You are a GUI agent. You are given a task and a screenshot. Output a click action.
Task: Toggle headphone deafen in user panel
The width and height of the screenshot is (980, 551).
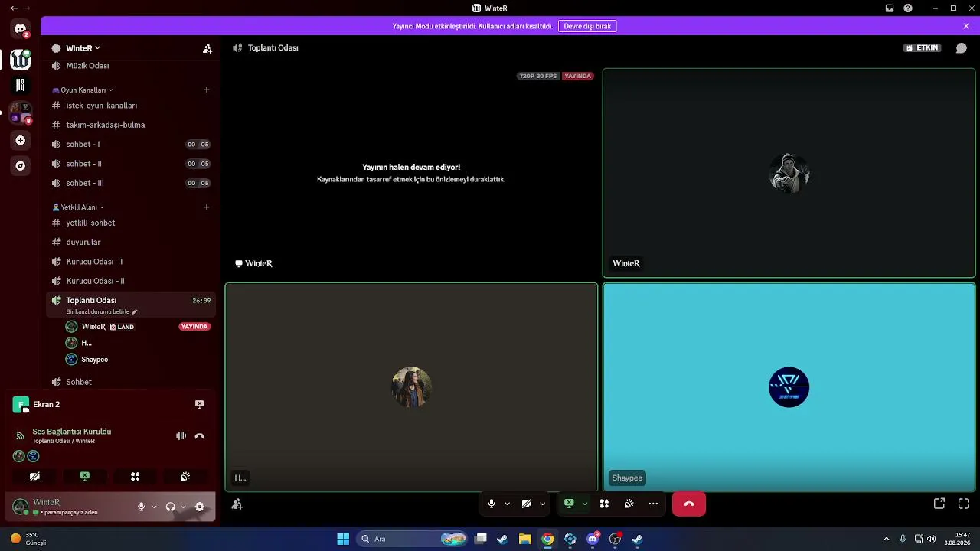[170, 507]
